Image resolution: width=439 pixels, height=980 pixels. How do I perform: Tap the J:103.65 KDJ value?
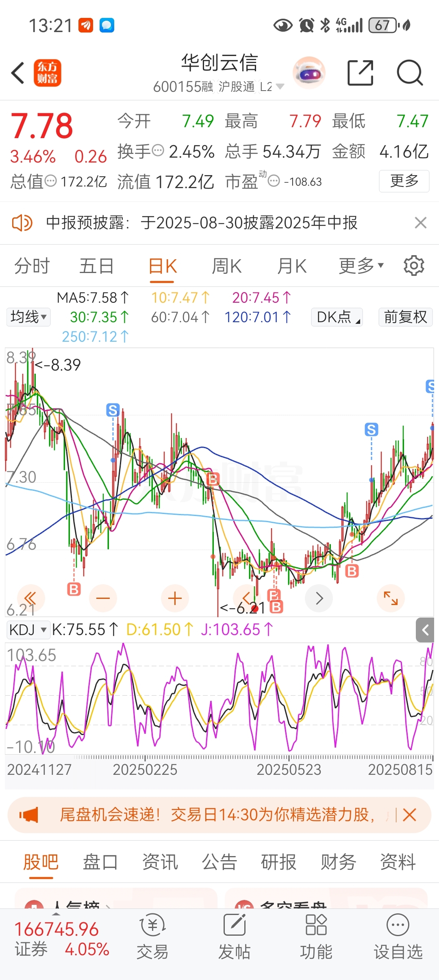(x=237, y=630)
